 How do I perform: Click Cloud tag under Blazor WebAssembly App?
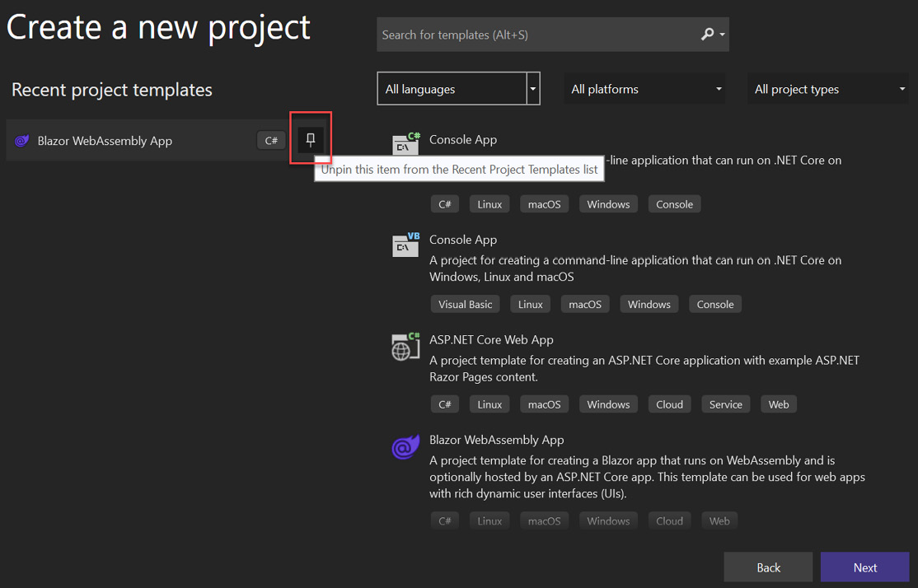(x=669, y=520)
